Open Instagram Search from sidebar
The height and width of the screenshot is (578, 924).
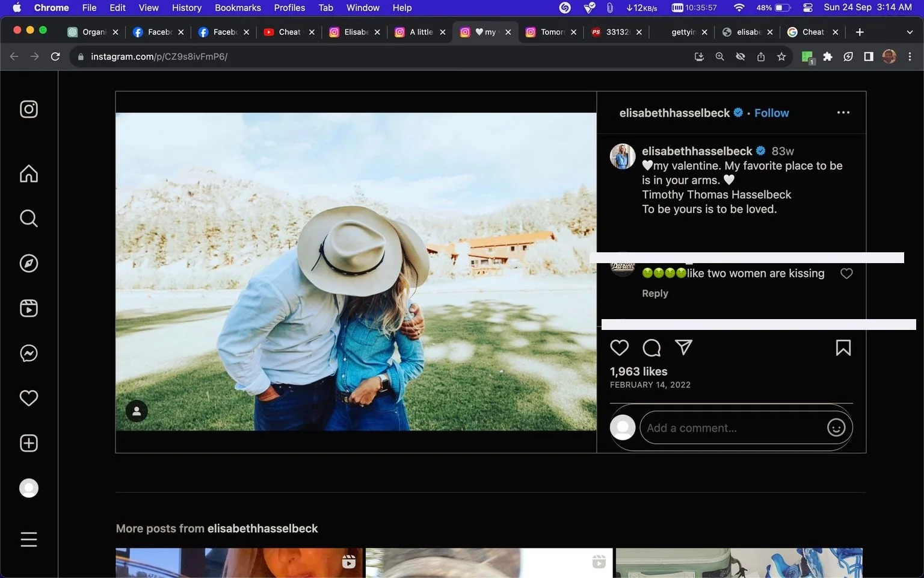point(29,218)
